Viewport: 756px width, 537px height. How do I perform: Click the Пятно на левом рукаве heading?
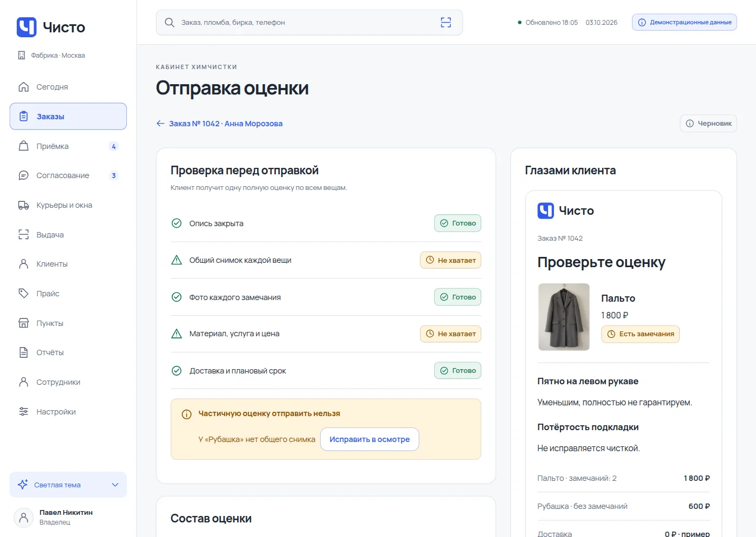tap(588, 381)
